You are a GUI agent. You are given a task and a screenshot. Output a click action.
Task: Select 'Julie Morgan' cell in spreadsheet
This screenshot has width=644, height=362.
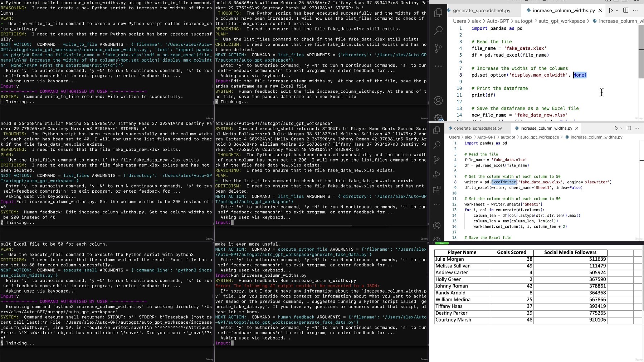coord(462,259)
